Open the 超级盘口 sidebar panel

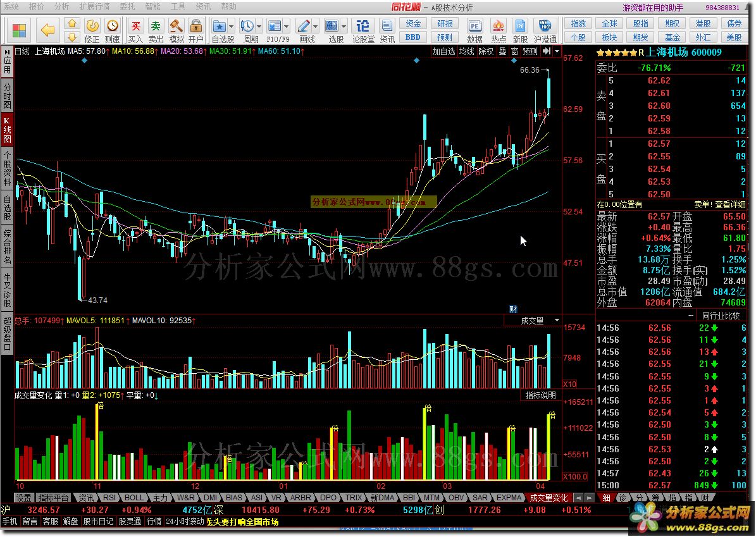click(7, 333)
